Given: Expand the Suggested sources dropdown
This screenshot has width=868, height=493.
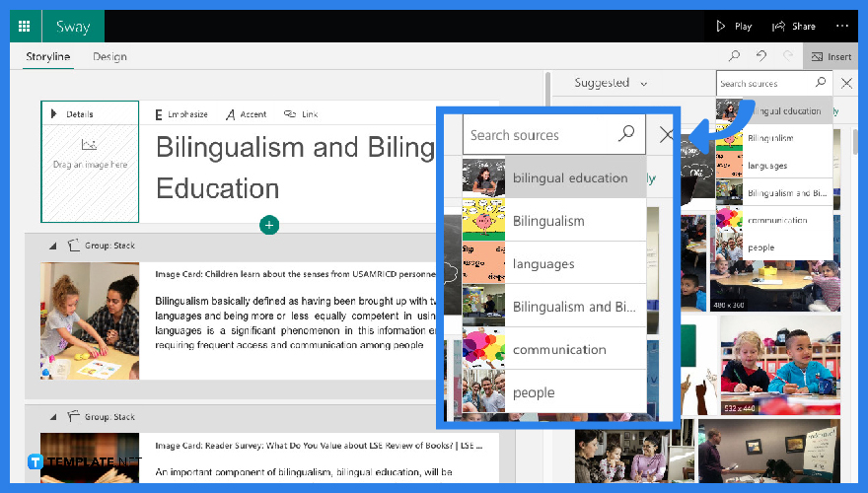Looking at the screenshot, I should click(611, 84).
